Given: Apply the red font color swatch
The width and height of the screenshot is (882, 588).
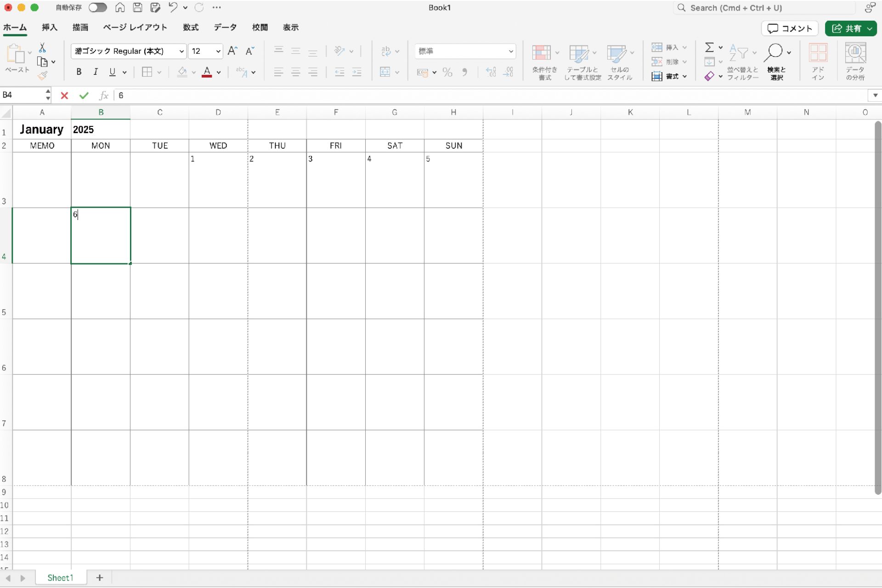Looking at the screenshot, I should coord(207,72).
